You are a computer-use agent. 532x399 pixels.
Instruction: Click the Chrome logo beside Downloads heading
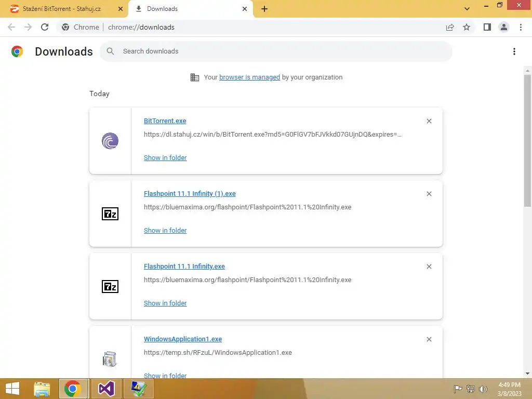(17, 51)
